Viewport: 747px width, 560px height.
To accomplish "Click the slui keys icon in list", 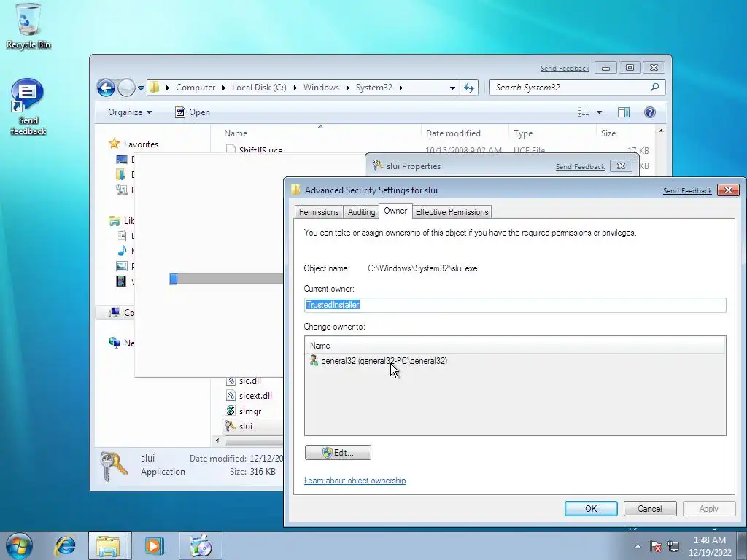I will (231, 426).
